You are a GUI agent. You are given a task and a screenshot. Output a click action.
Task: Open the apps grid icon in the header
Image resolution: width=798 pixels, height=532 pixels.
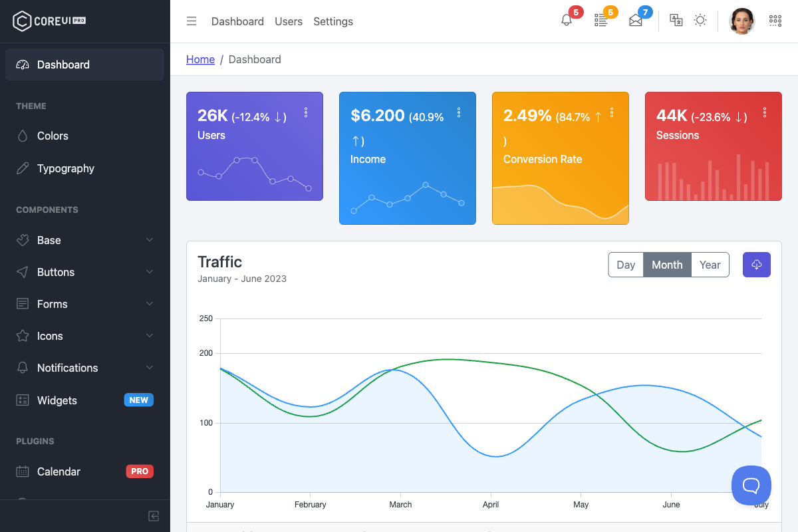(775, 21)
